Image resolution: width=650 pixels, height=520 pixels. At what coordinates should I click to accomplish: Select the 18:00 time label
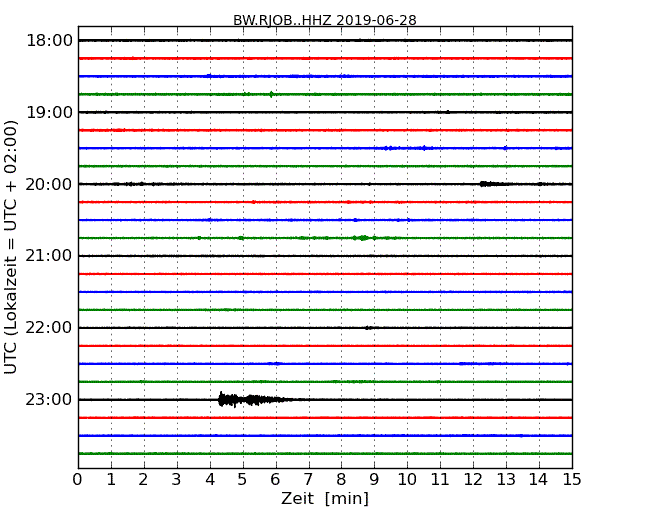(49, 41)
